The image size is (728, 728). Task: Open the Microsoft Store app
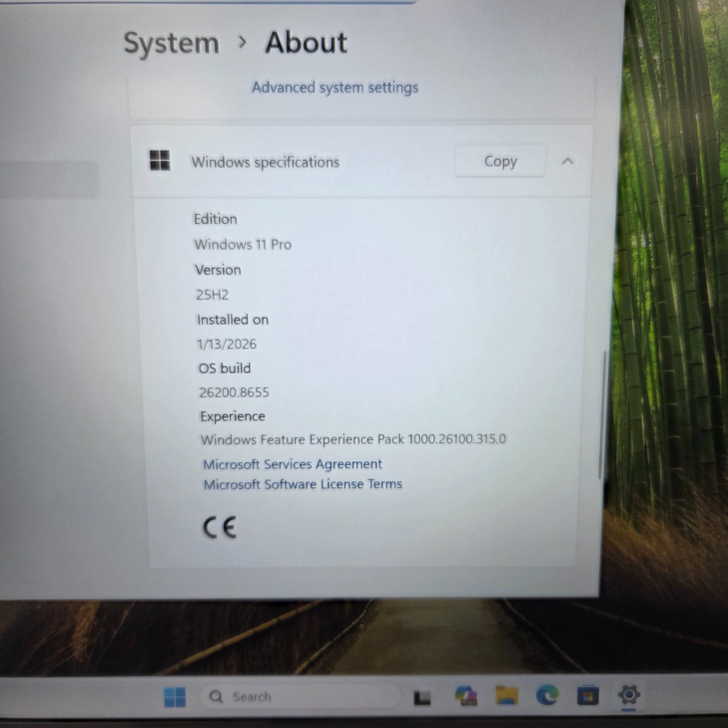click(x=587, y=695)
